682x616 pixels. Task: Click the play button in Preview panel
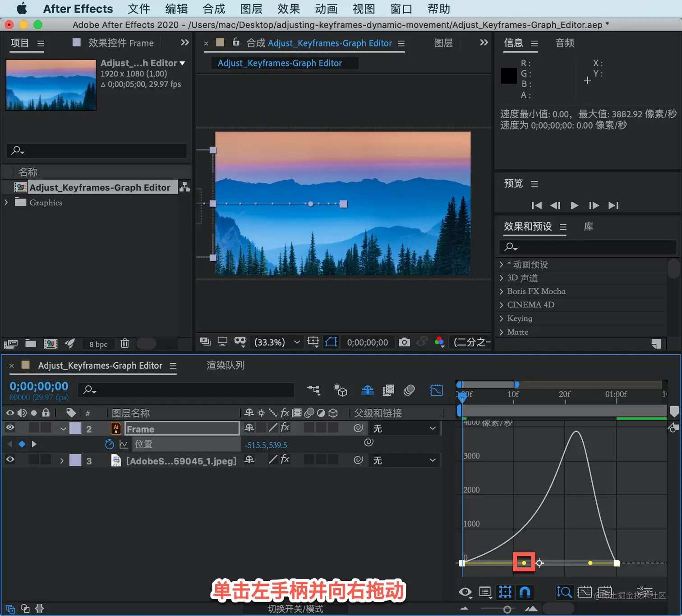pyautogui.click(x=575, y=205)
